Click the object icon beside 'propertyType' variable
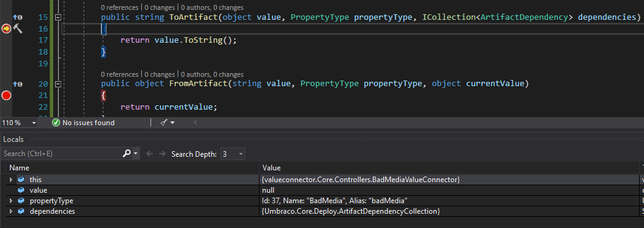Viewport: 644px width, 228px height. point(21,201)
